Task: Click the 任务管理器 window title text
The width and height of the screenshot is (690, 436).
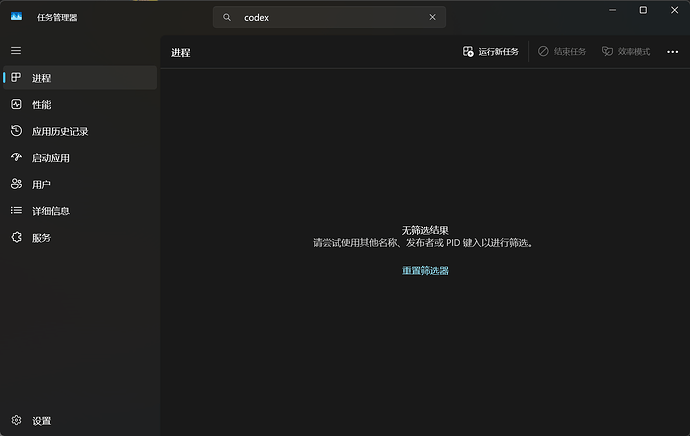Action: tap(57, 18)
